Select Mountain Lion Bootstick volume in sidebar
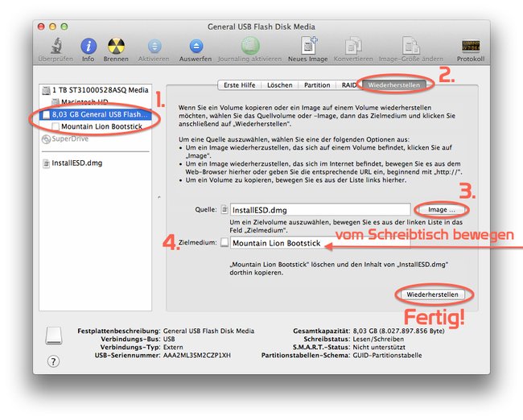The image size is (523, 420). 96,126
